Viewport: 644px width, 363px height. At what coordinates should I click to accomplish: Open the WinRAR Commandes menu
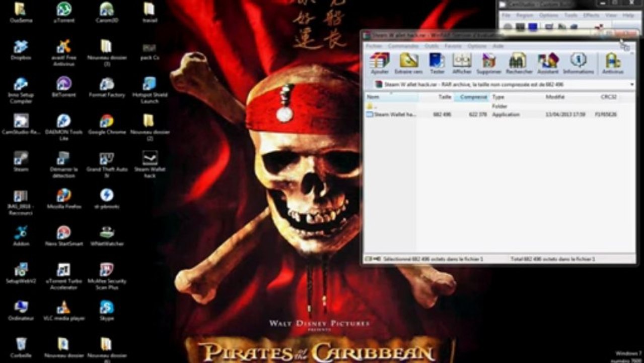[x=403, y=46]
